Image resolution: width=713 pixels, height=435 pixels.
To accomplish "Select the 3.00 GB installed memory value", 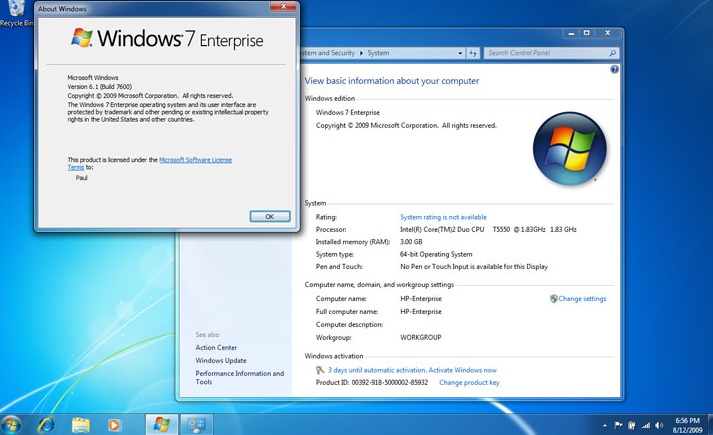I will tap(411, 242).
